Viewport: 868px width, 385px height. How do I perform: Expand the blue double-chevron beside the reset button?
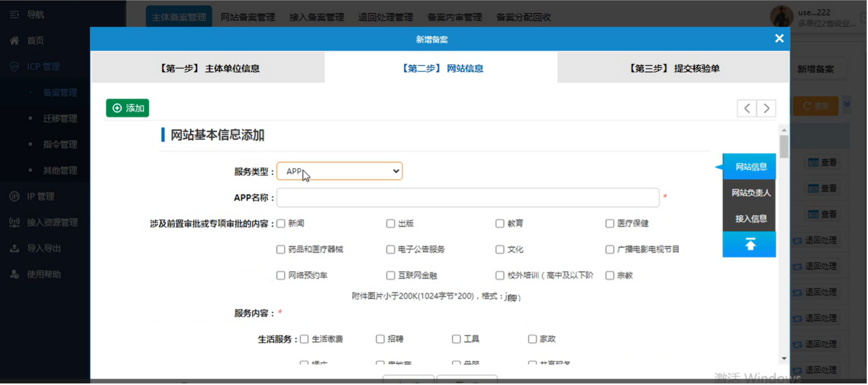(x=846, y=105)
